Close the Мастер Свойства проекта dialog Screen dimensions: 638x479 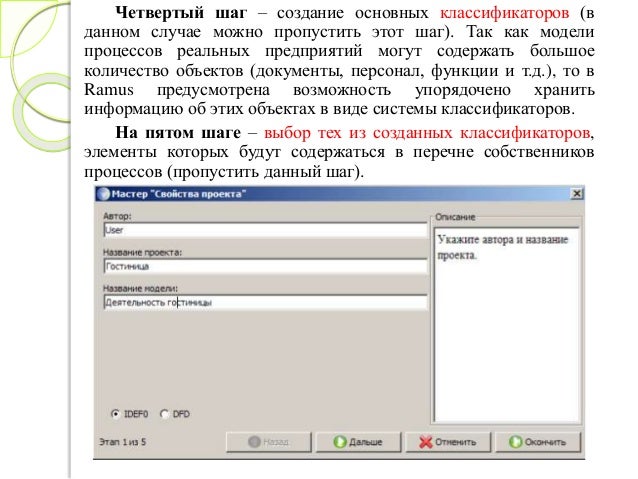[x=577, y=194]
